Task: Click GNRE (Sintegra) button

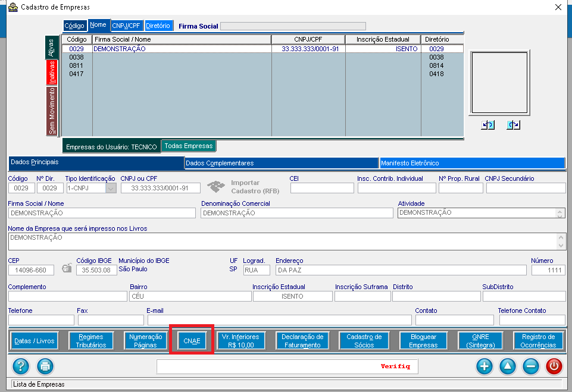Action: click(x=480, y=341)
